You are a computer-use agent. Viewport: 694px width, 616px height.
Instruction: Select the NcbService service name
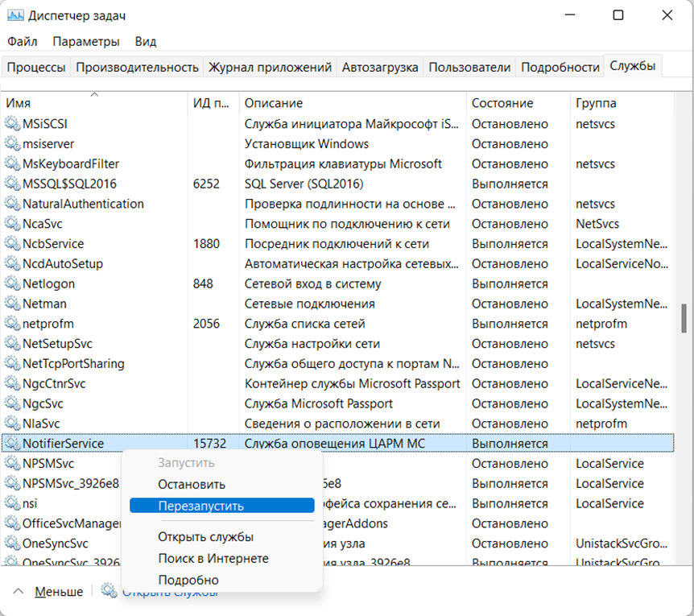53,244
